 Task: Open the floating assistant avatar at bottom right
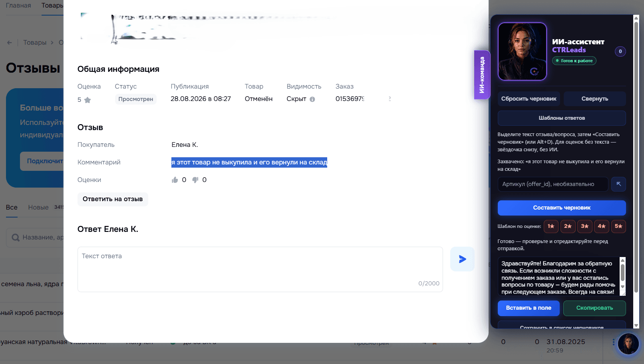coord(628,343)
